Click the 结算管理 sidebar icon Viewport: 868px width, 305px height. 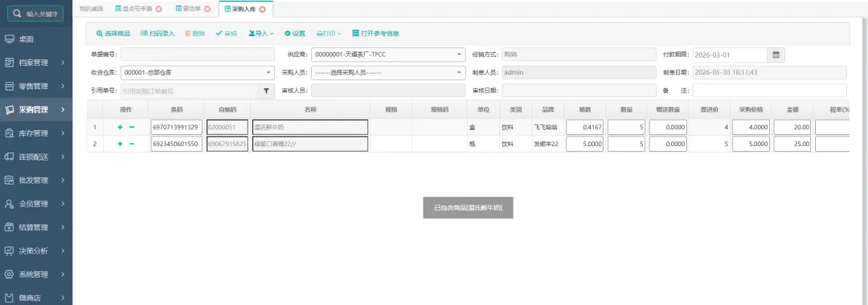click(x=9, y=227)
